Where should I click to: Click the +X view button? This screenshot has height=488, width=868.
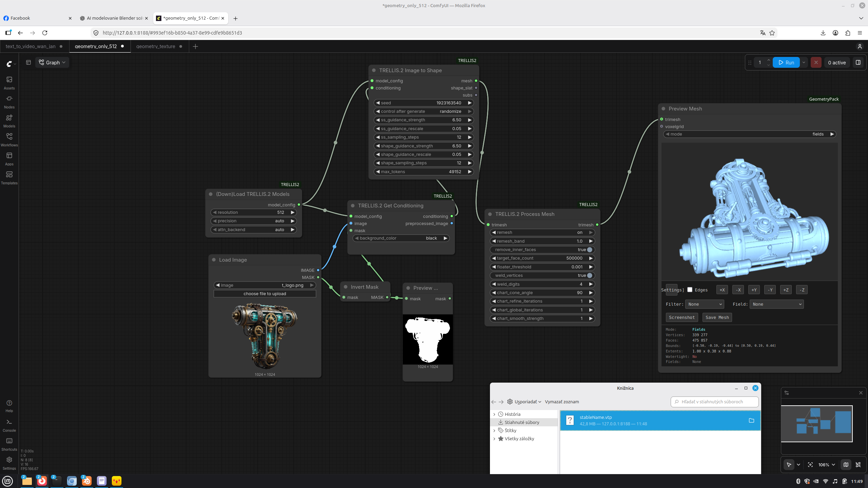point(722,290)
